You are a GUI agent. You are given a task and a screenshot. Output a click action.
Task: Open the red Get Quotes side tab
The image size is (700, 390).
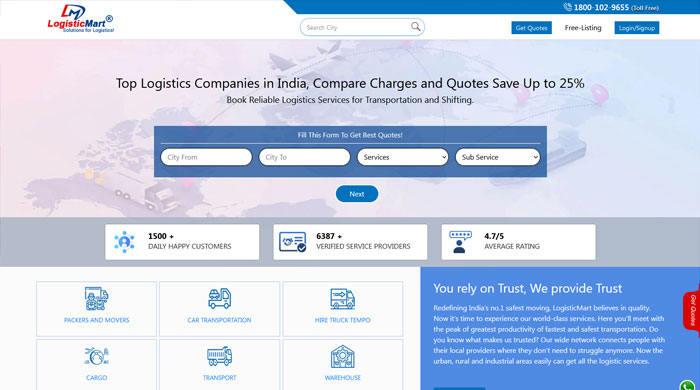coord(692,310)
